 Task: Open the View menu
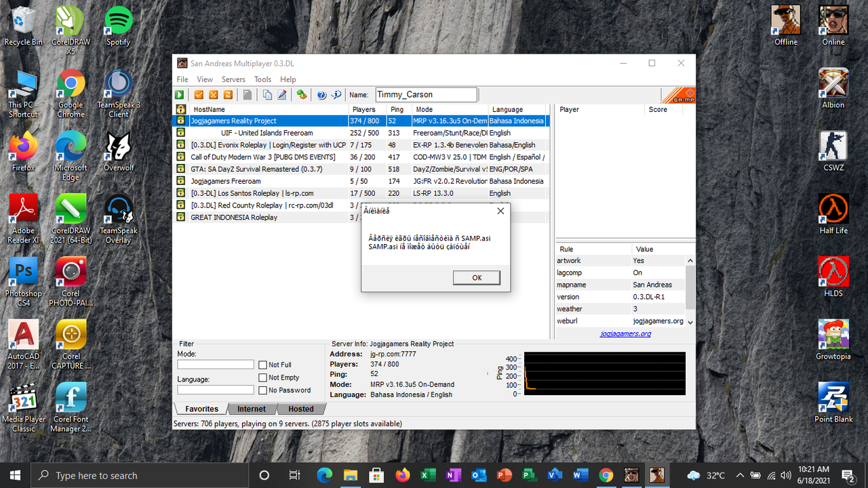[205, 79]
